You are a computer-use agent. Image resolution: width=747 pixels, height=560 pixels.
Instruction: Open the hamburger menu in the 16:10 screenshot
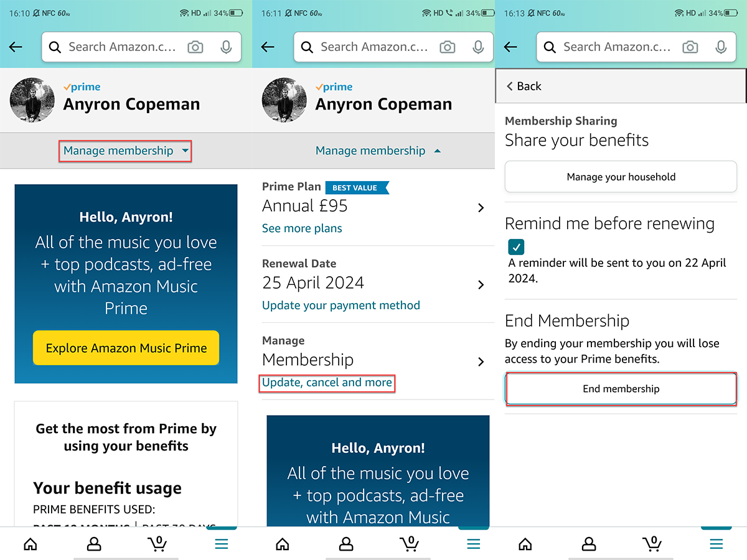(x=222, y=544)
